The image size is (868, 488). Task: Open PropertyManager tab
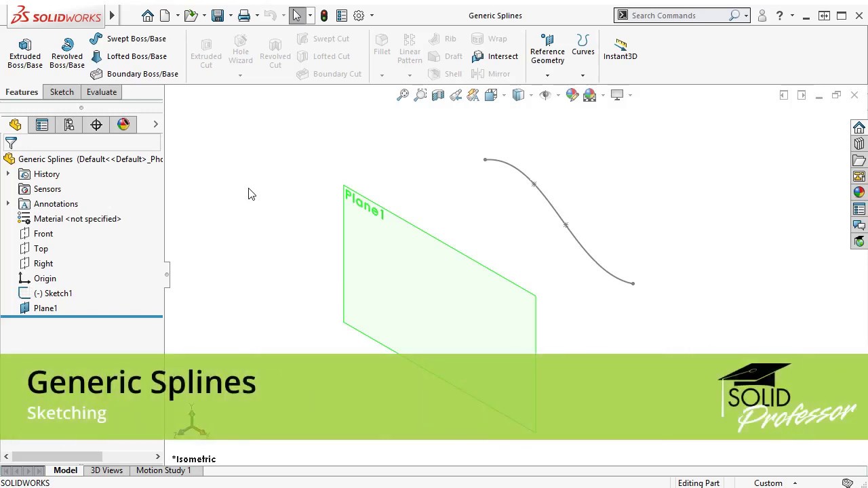(42, 125)
